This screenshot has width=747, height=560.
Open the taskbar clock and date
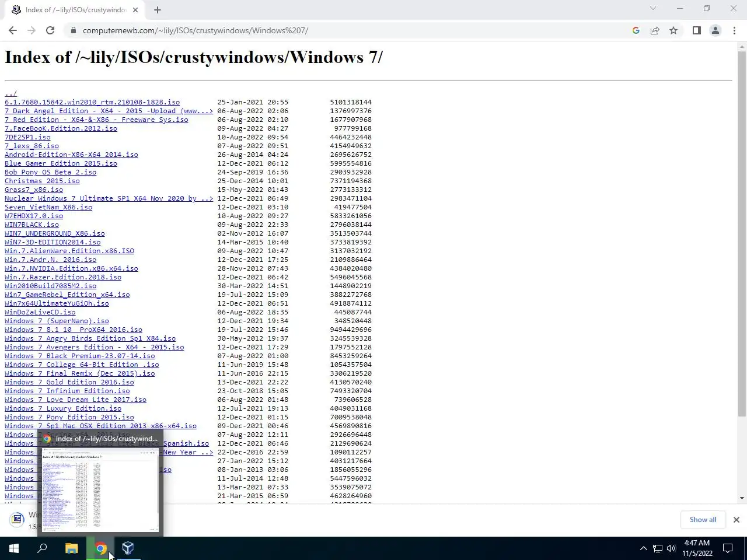point(697,548)
